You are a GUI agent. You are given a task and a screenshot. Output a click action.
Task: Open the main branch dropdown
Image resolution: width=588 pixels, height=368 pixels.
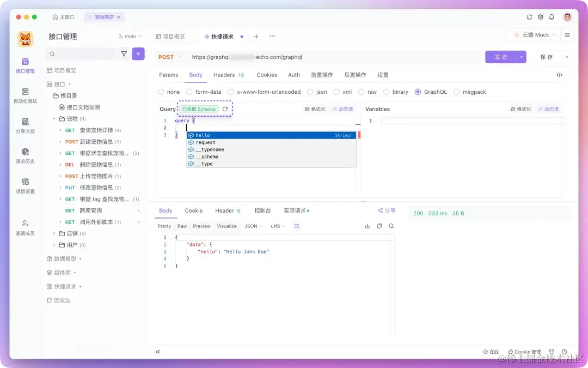point(130,37)
